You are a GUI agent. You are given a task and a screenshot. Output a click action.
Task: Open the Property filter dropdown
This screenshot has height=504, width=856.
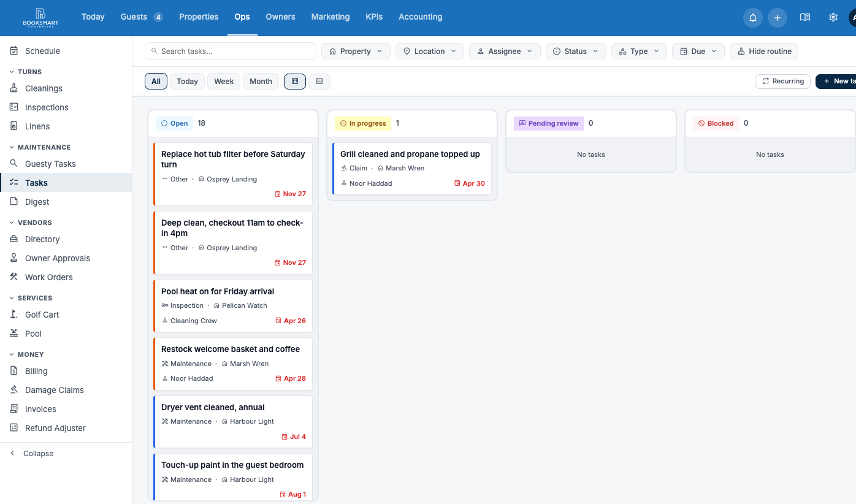pyautogui.click(x=356, y=52)
